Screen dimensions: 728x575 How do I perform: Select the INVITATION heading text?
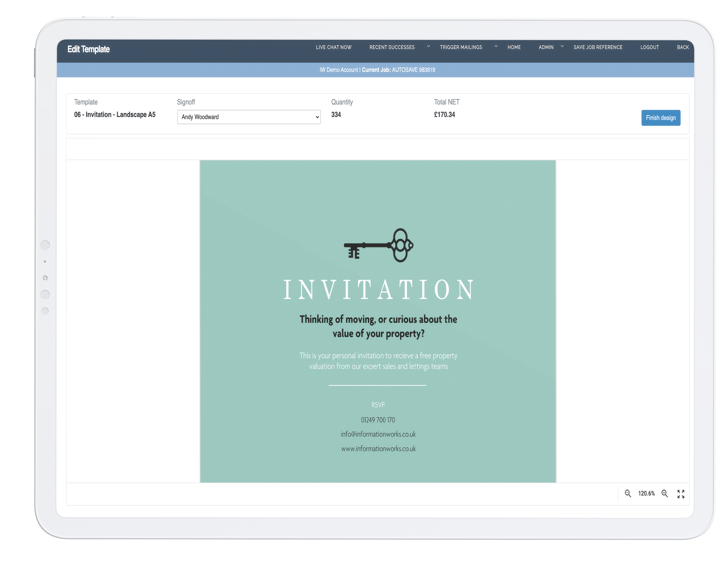pyautogui.click(x=378, y=290)
